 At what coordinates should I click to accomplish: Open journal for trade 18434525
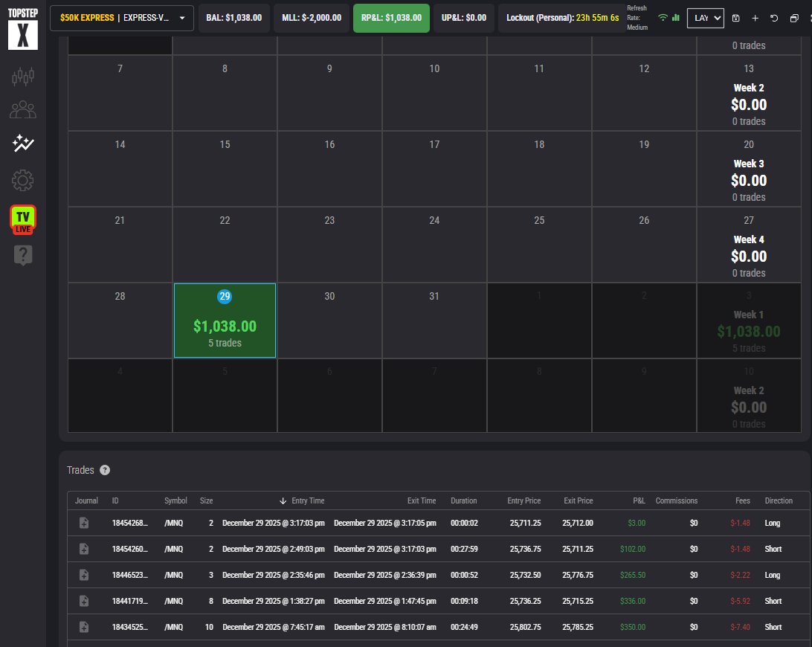[84, 627]
